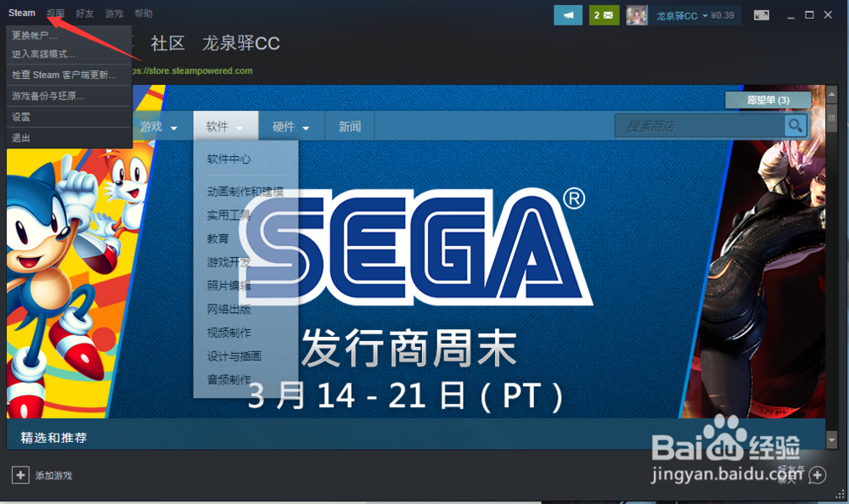This screenshot has height=504, width=849.
Task: Click the magnifier search icon
Action: click(x=796, y=126)
